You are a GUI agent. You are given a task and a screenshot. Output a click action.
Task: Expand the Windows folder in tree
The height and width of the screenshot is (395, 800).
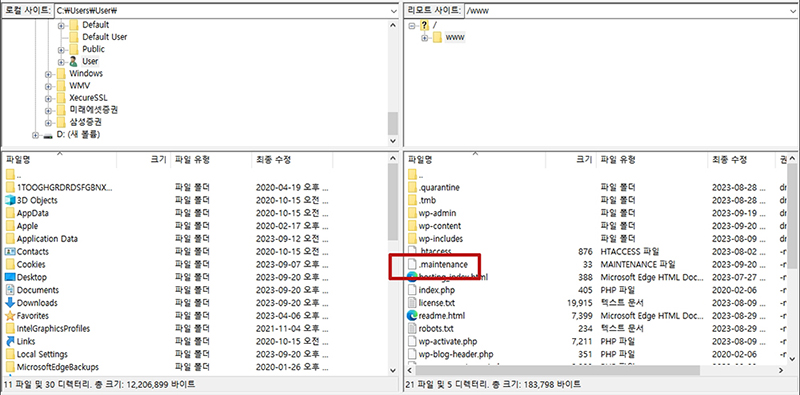point(48,74)
